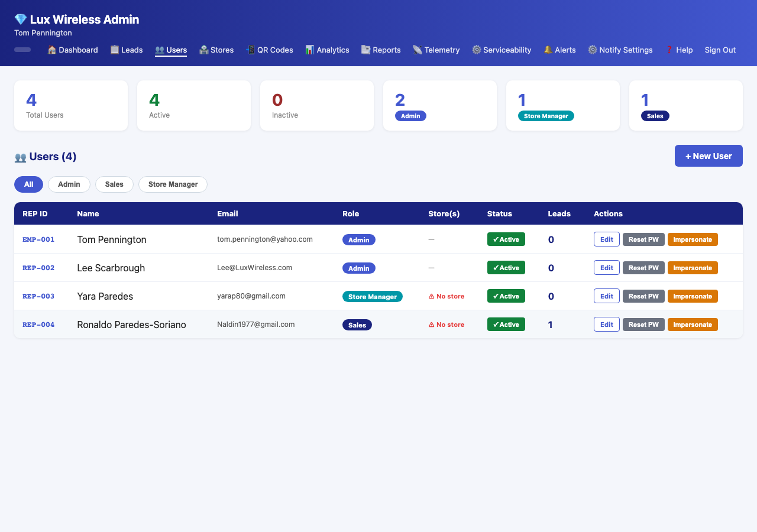Screen dimensions: 757x532
Task: Open Serviceability via its gear icon
Action: tap(477, 50)
